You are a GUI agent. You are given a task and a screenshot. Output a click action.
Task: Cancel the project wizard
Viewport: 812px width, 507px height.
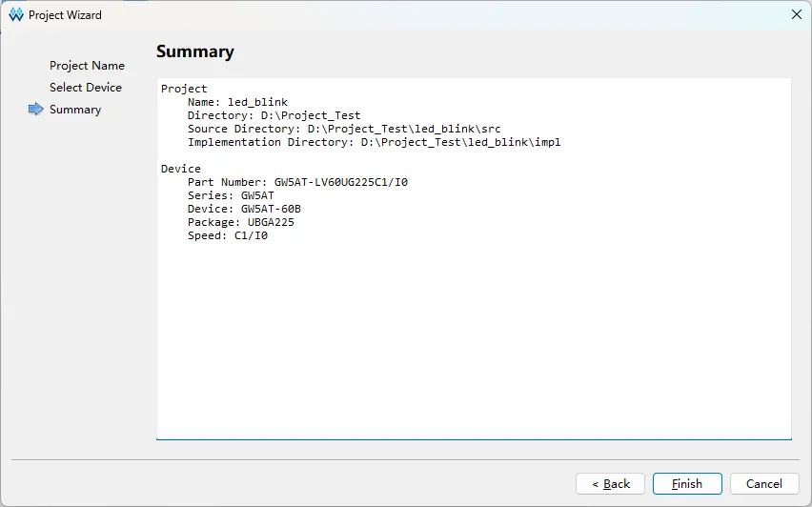click(764, 484)
